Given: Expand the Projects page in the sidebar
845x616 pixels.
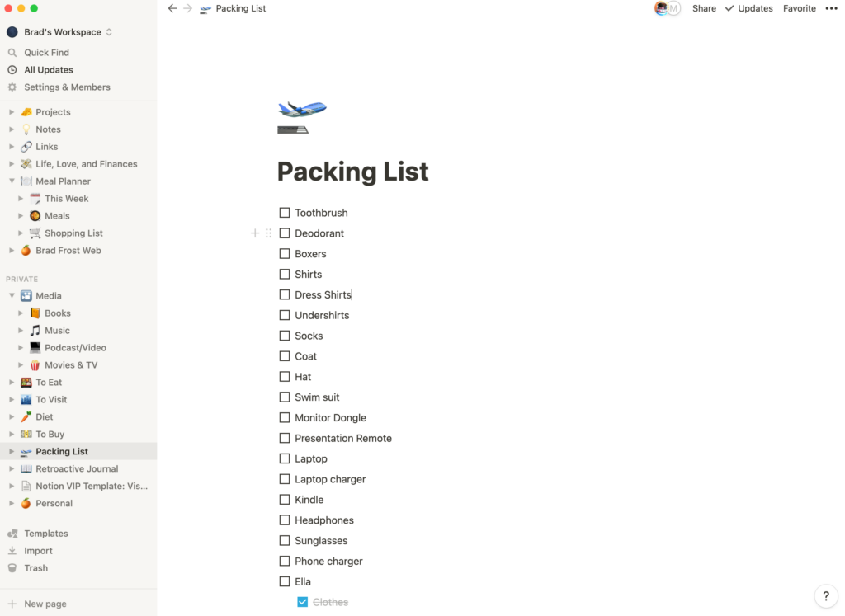Looking at the screenshot, I should 12,112.
